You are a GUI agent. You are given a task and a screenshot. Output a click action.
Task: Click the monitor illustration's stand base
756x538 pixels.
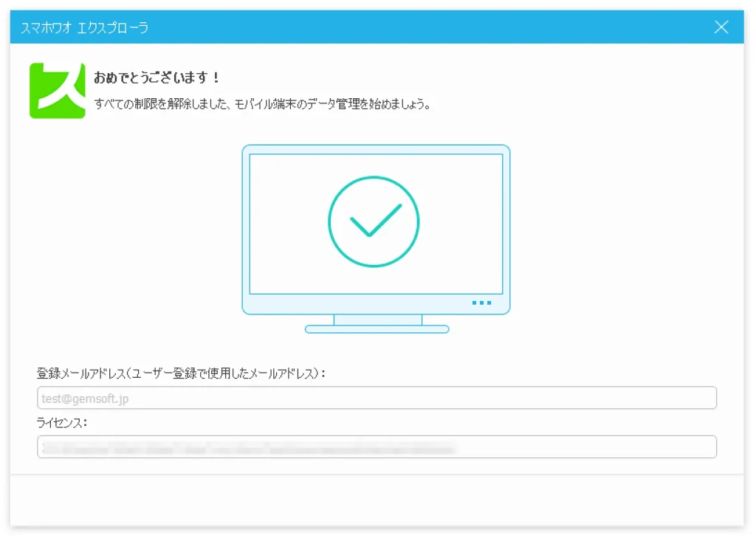click(x=377, y=329)
